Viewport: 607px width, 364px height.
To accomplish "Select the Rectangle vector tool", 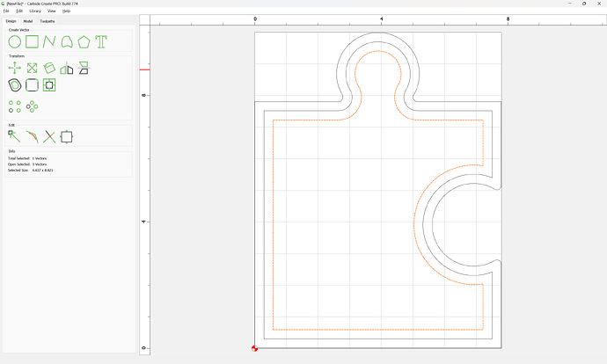I will (x=32, y=41).
